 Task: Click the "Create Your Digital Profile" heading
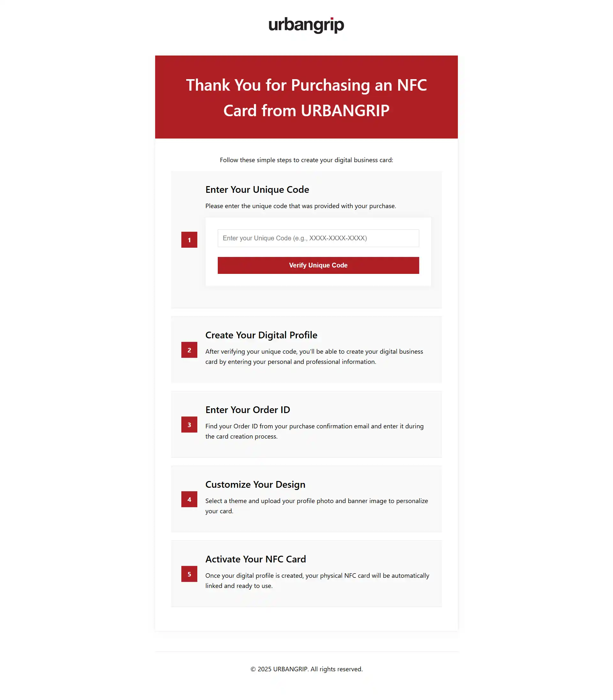click(261, 335)
